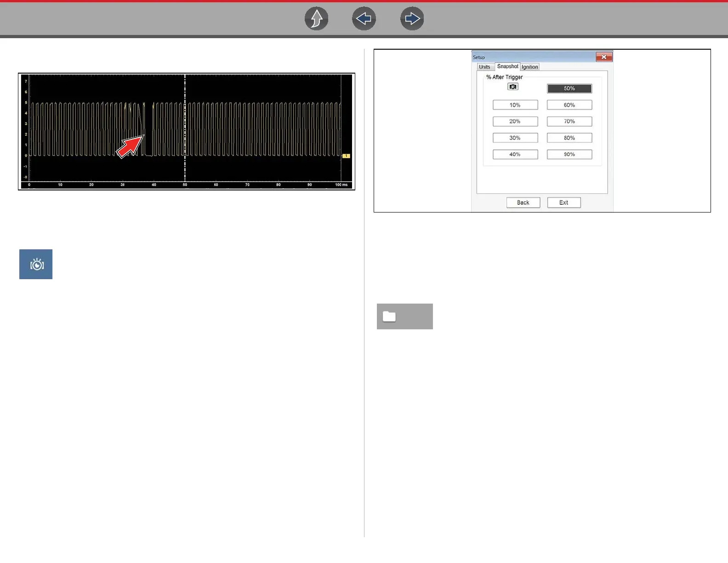This screenshot has height=563, width=728.
Task: Choose 90% after trigger
Action: point(569,155)
